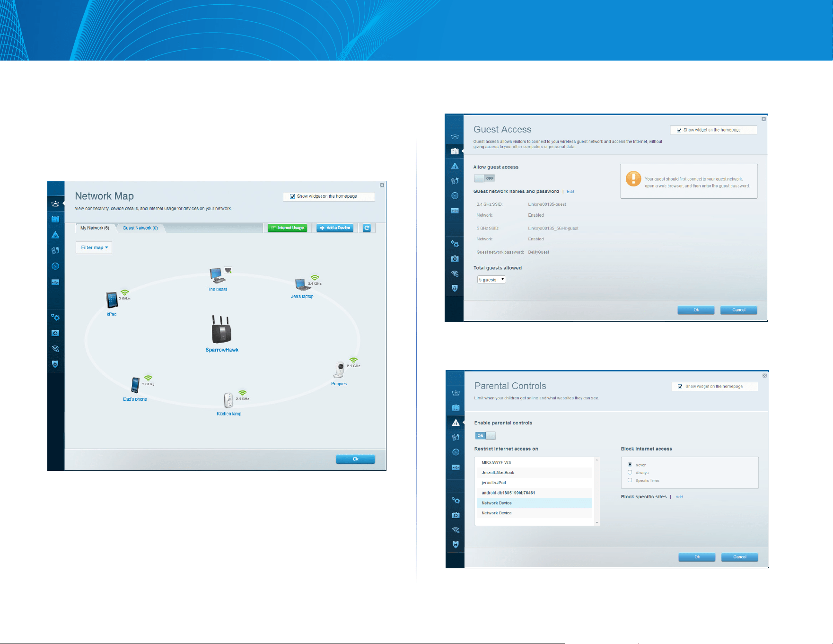Viewport: 833px width, 644px height.
Task: Click the kPad tablet device icon
Action: 112,300
